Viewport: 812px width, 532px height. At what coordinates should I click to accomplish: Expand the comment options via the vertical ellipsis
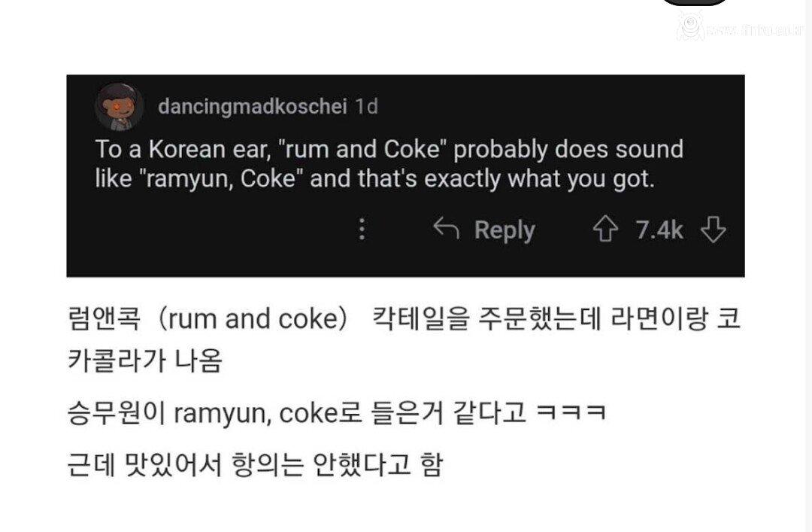(x=362, y=230)
